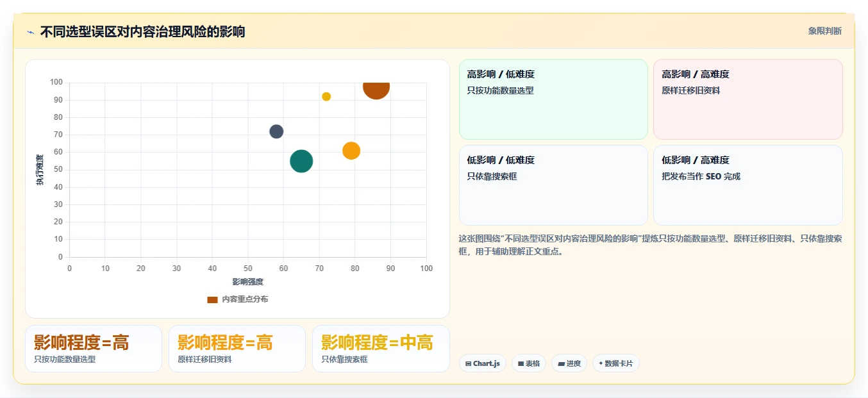
Task: Click the description paragraph starting 这张图围绕
Action: click(x=650, y=245)
